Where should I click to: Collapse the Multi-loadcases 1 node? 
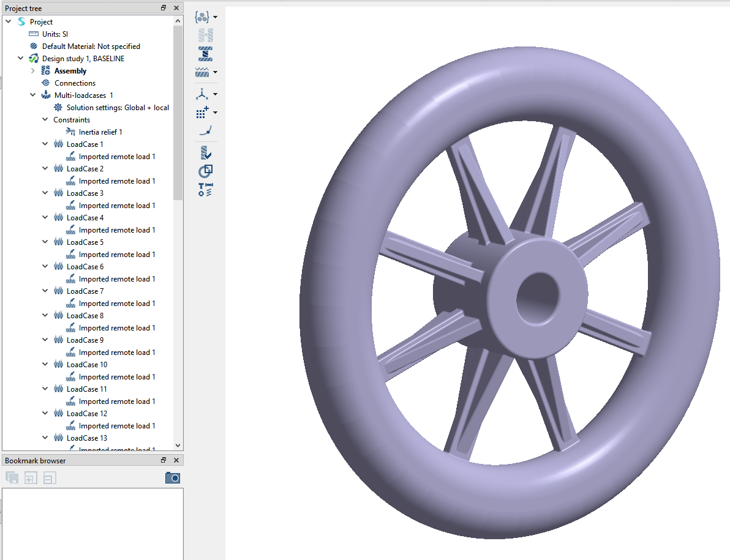[33, 95]
